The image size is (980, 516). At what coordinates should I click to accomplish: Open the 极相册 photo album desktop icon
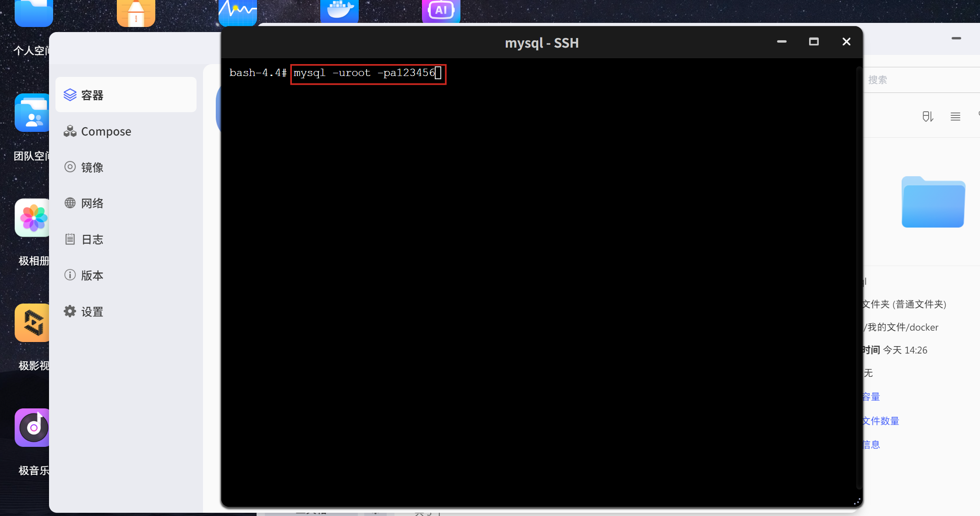click(32, 218)
